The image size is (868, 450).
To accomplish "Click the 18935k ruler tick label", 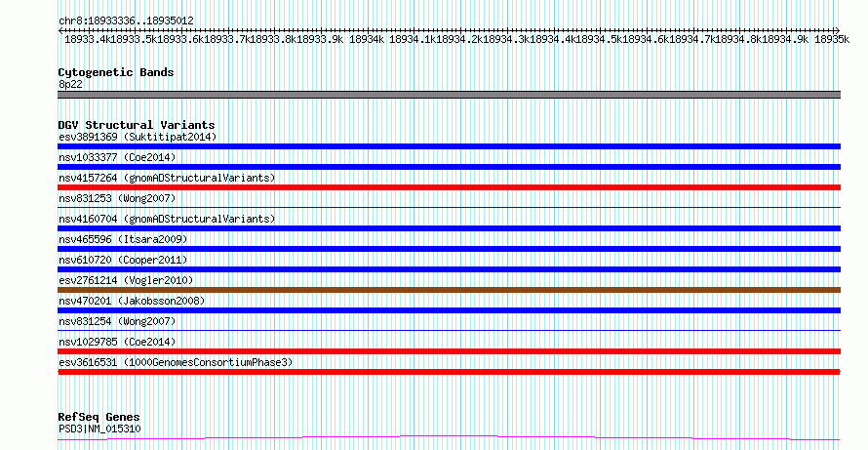I will [x=832, y=39].
